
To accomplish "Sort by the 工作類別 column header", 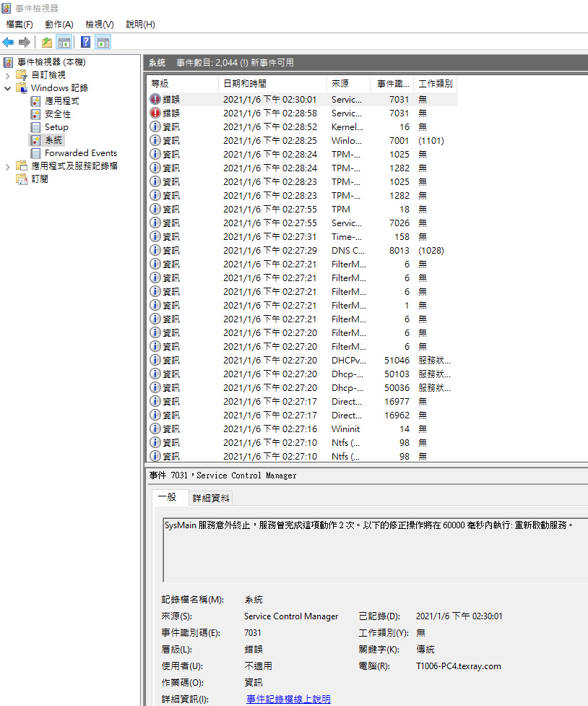I will pyautogui.click(x=436, y=84).
